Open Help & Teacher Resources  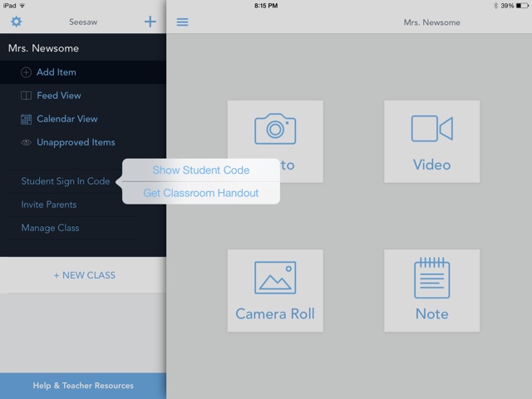click(x=83, y=386)
